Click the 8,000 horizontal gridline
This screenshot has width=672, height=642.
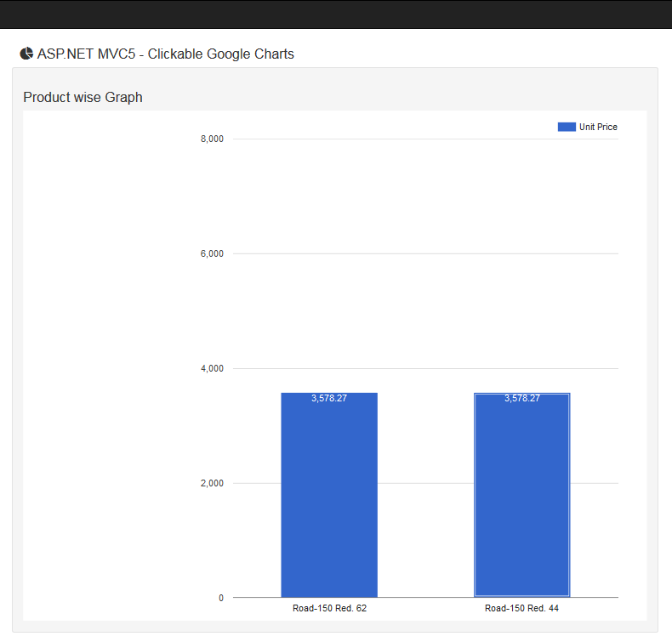[425, 139]
